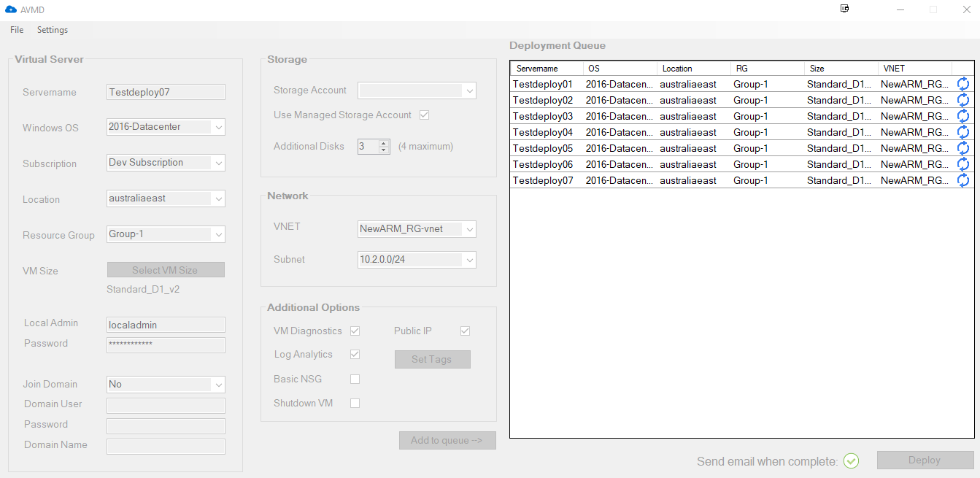
Task: Select the Testdeploy02 queue entry
Action: tap(742, 100)
